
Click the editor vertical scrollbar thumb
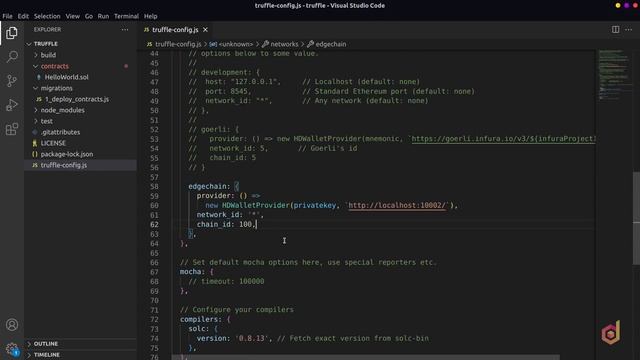[636, 218]
